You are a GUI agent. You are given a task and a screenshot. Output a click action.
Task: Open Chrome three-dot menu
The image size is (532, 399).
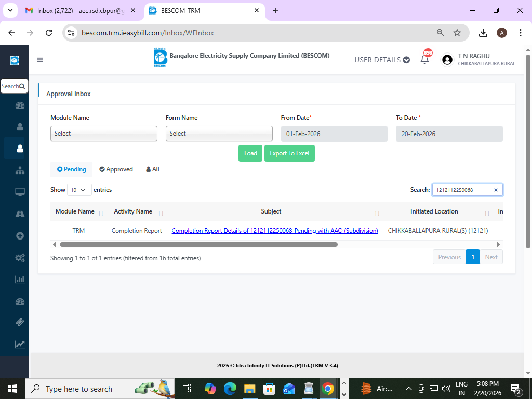click(x=520, y=33)
